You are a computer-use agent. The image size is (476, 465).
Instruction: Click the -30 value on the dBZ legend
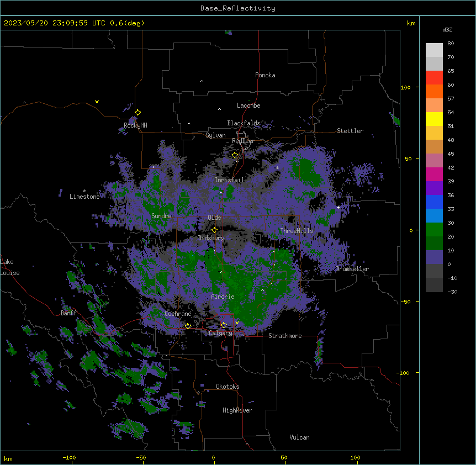pyautogui.click(x=452, y=292)
